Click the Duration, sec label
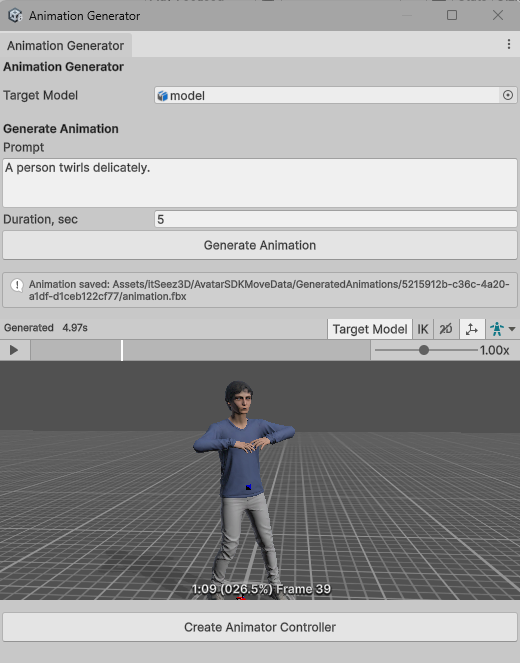Image resolution: width=520 pixels, height=663 pixels. [41, 219]
